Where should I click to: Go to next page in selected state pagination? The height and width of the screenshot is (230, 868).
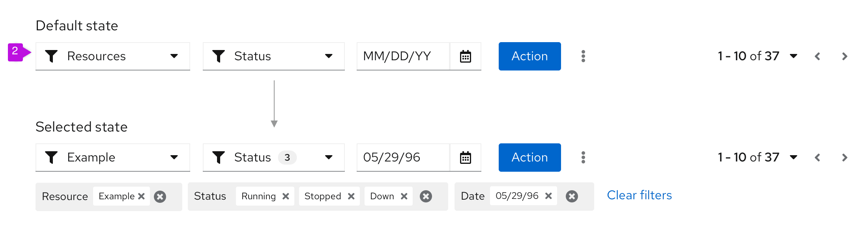(844, 158)
